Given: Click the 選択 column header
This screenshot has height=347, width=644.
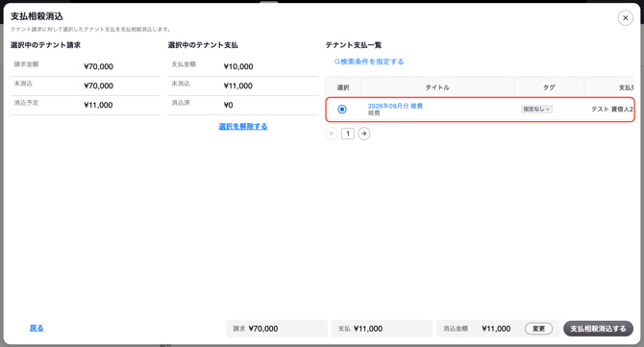Looking at the screenshot, I should tap(343, 87).
